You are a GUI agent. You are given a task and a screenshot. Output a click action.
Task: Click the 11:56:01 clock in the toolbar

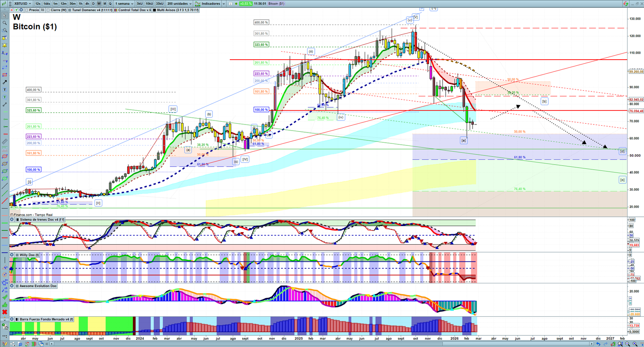(260, 4)
